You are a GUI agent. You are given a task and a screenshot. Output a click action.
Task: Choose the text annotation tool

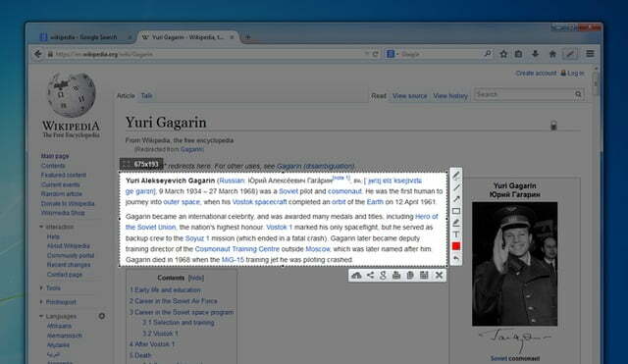[x=455, y=234]
